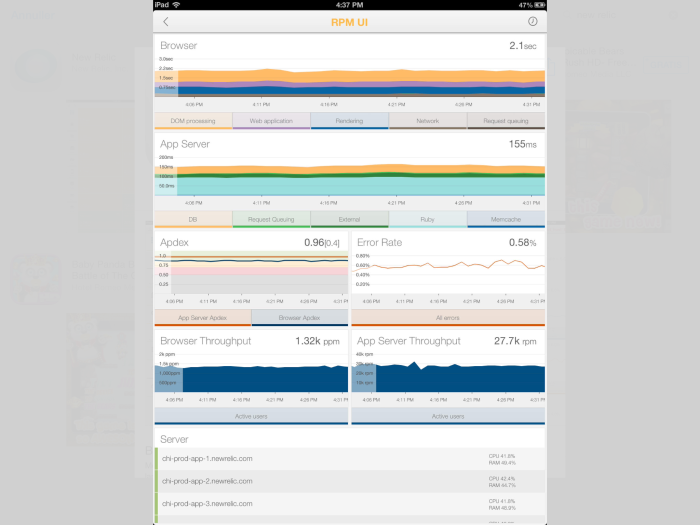Click the Apdex section heading

(174, 242)
